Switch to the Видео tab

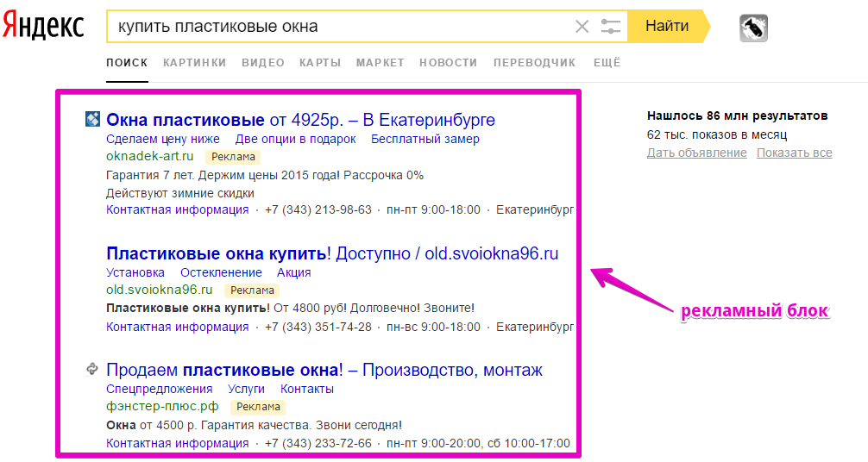point(263,63)
